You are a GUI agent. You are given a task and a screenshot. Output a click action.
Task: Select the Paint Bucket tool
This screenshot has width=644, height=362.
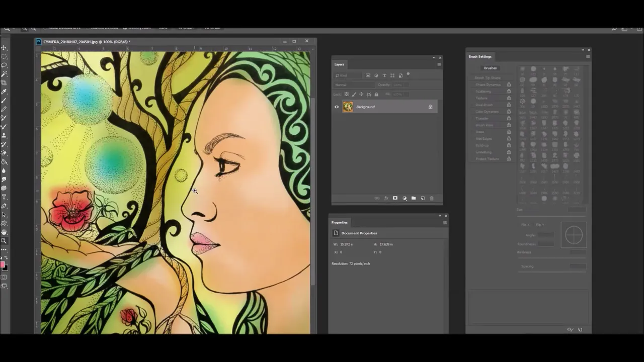4,162
